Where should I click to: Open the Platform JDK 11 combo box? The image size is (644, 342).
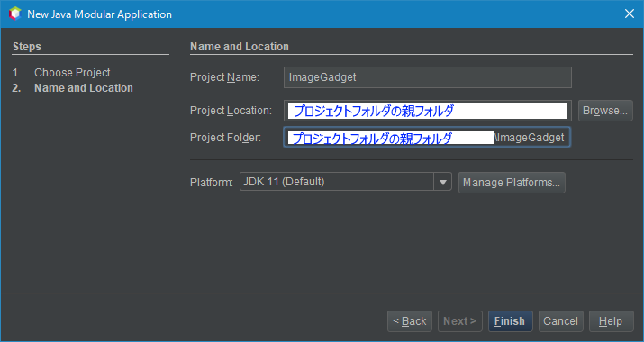tap(345, 182)
